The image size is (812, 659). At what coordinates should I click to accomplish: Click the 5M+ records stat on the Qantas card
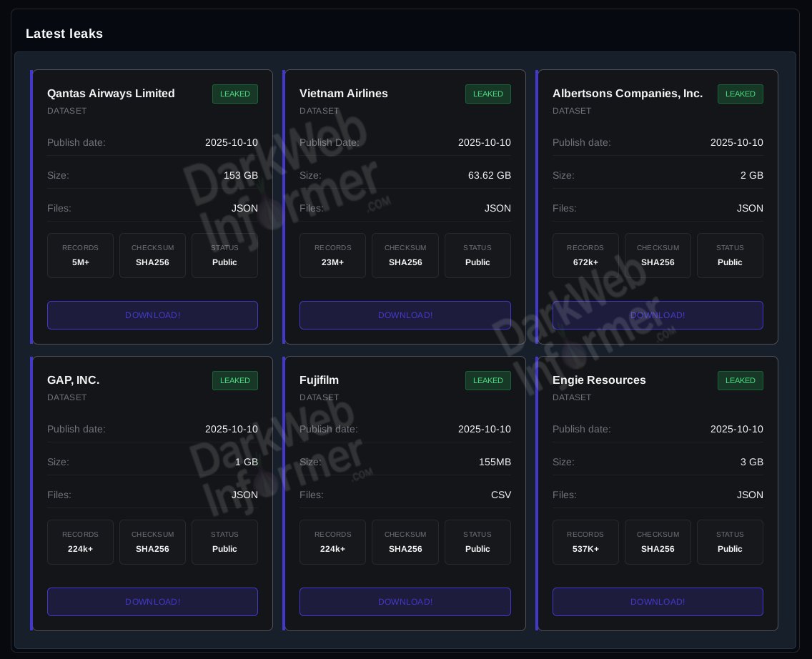point(80,255)
